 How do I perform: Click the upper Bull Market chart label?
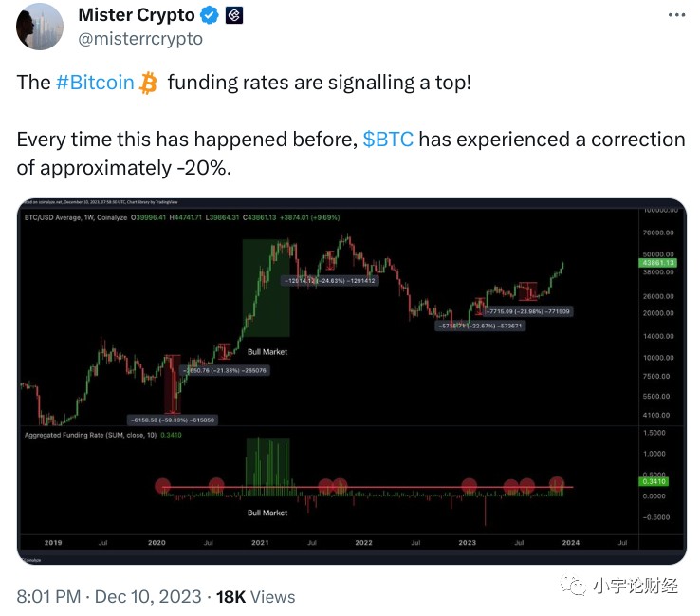pos(267,352)
